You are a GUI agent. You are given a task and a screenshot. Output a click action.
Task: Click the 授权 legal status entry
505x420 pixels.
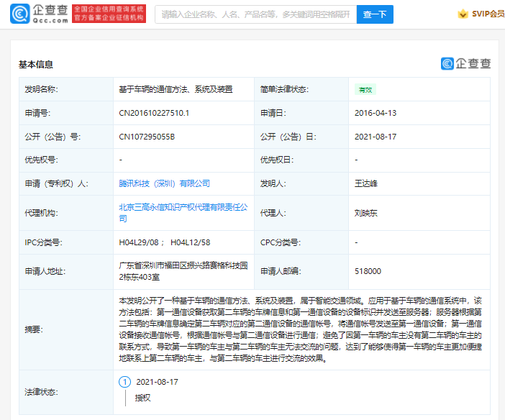[142, 398]
